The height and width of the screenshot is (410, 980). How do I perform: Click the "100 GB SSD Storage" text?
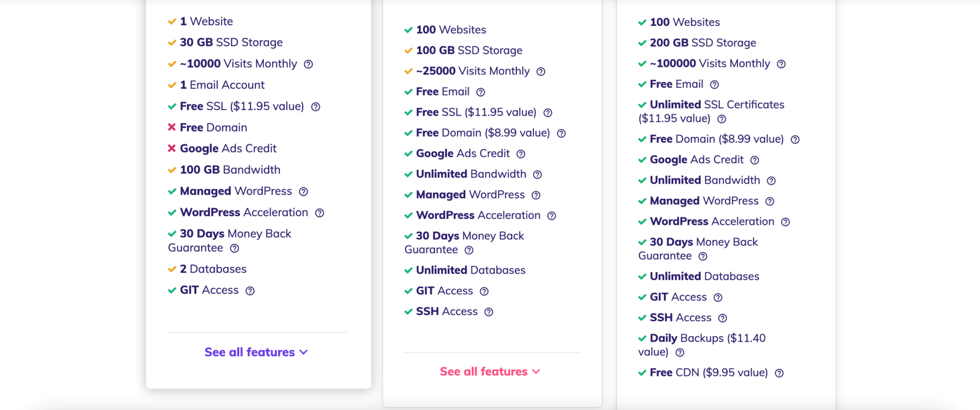(469, 50)
